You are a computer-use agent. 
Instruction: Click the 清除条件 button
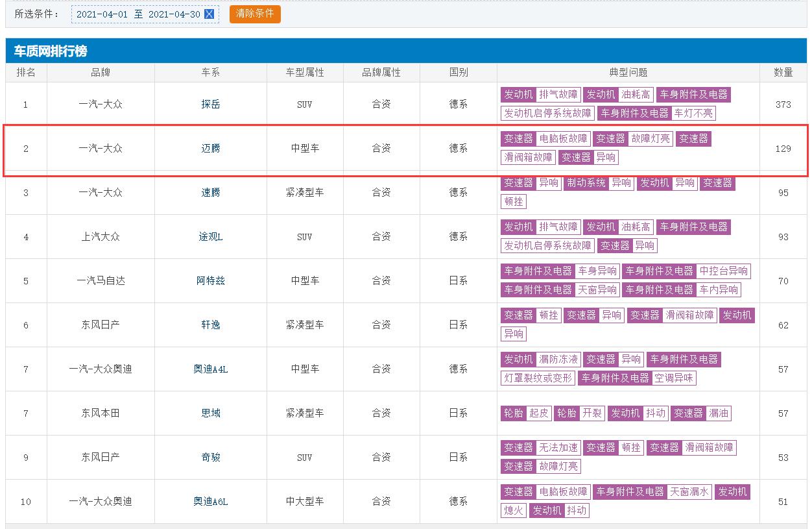click(x=255, y=14)
